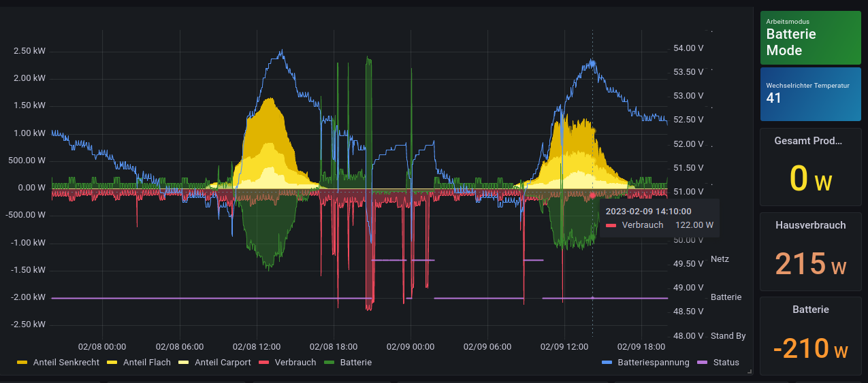
Task: Click the green Batterie legend color marker
Action: pyautogui.click(x=329, y=363)
